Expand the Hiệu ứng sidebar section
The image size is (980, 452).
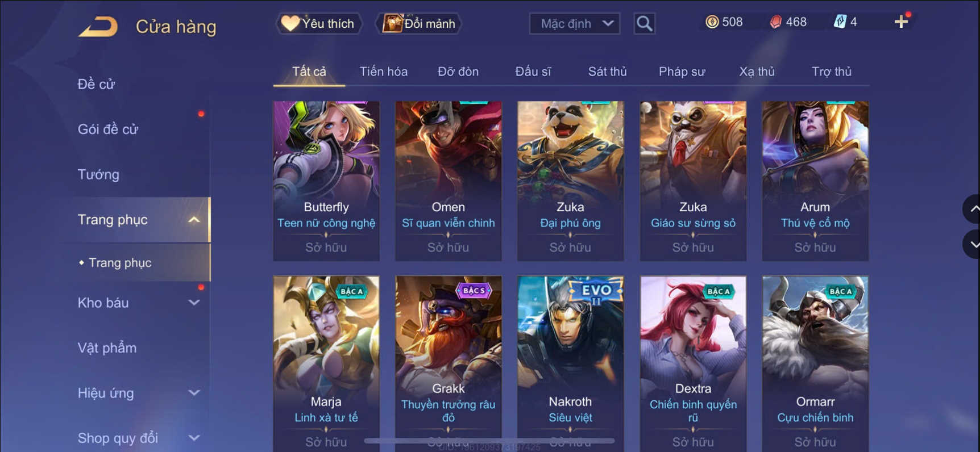click(x=194, y=393)
